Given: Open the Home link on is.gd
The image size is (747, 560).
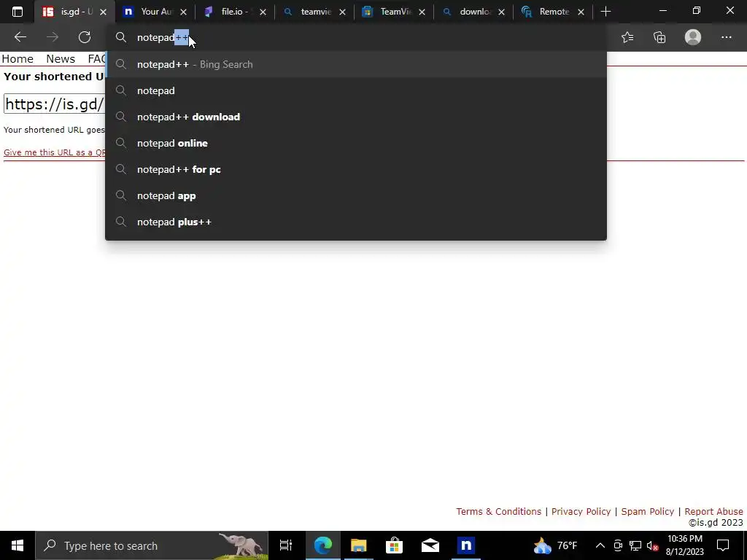Looking at the screenshot, I should (18, 58).
